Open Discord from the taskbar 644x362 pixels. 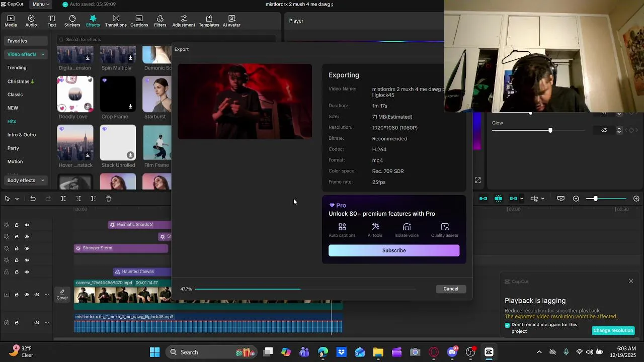coord(452,352)
